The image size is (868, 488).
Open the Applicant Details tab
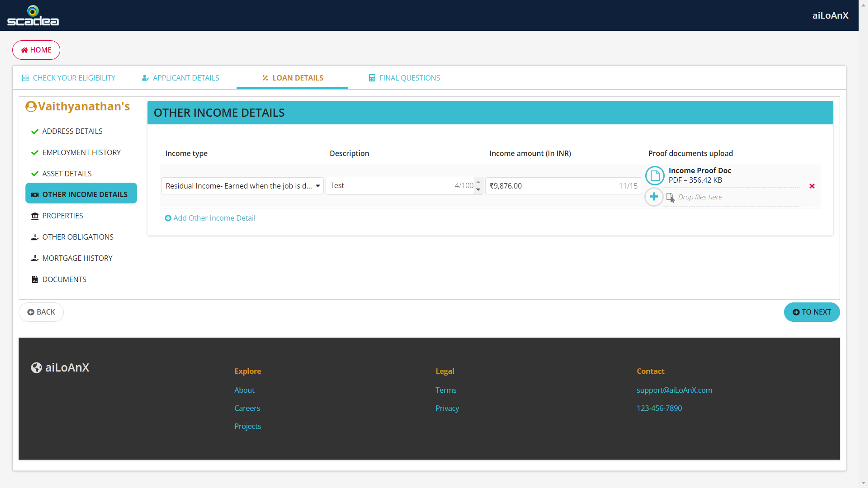[x=180, y=78]
